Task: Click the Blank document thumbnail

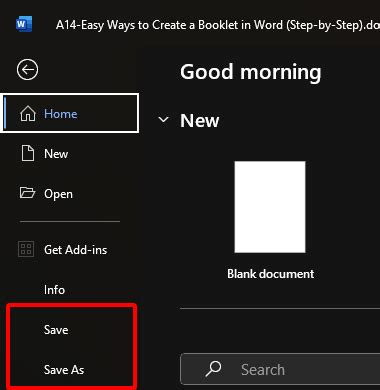Action: tap(270, 207)
